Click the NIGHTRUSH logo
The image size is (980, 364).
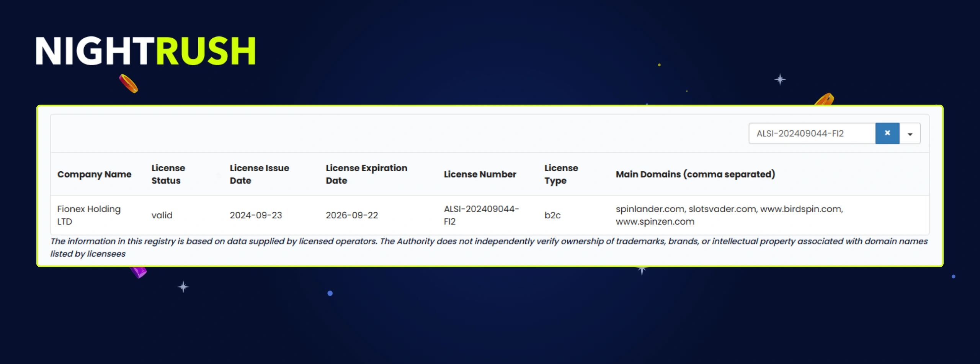pyautogui.click(x=145, y=51)
